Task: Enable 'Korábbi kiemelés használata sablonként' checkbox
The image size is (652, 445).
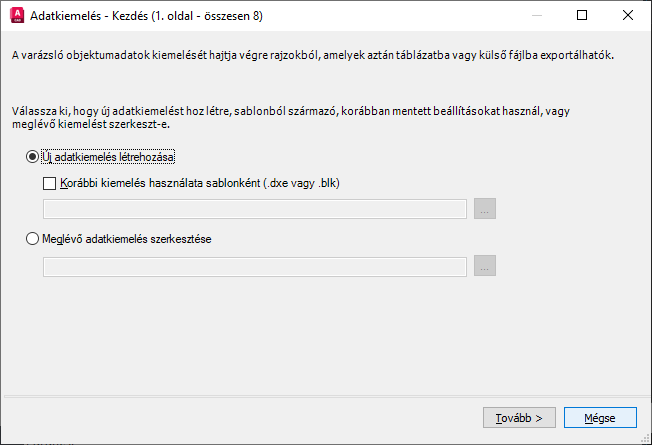Action: point(49,183)
